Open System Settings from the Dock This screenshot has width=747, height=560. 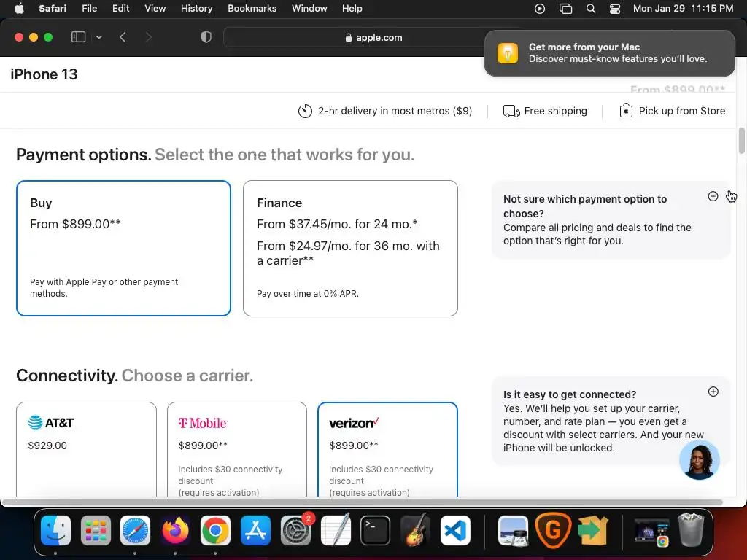tap(295, 530)
